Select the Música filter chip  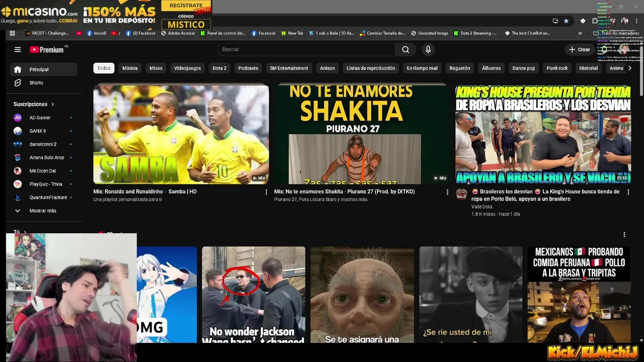click(130, 68)
